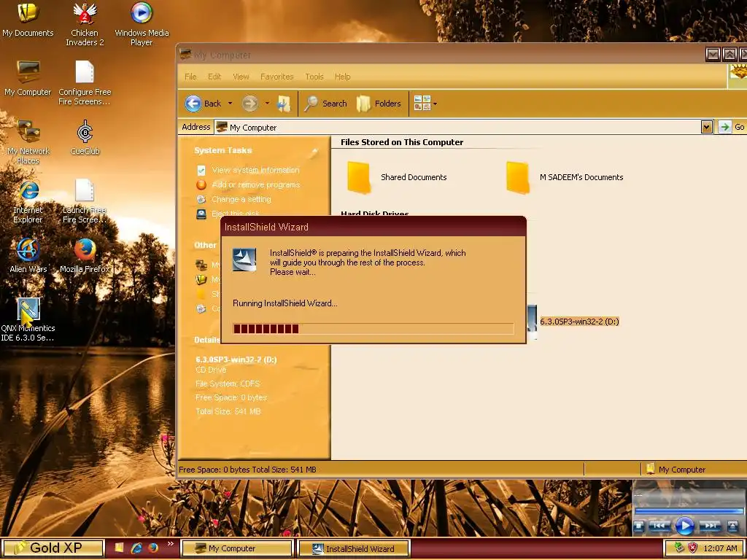
Task: Click the Change a setting link
Action: [x=241, y=199]
